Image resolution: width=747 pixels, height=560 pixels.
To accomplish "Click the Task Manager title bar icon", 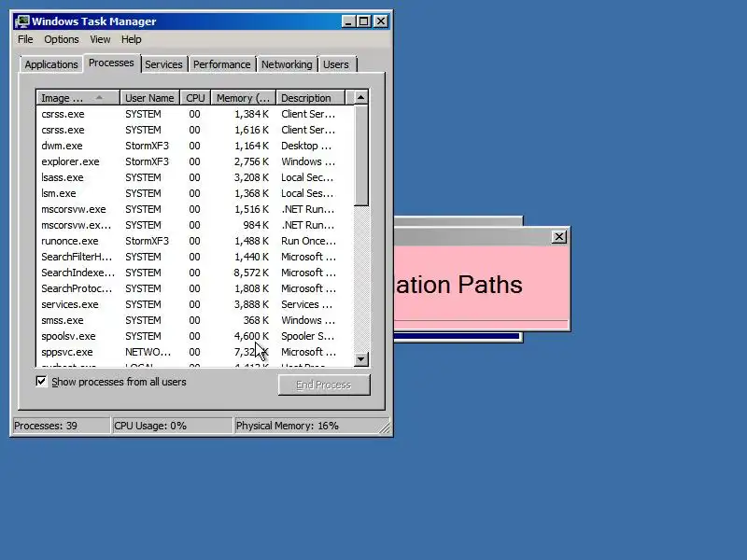I will click(21, 21).
